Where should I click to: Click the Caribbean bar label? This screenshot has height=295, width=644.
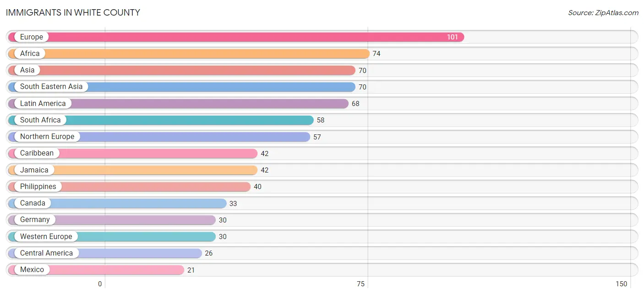tap(37, 153)
